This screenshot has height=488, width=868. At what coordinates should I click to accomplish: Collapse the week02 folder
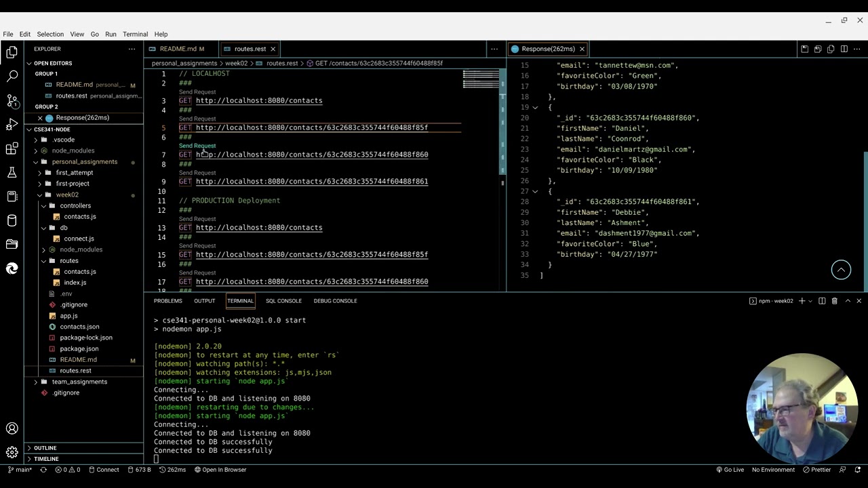coord(66,195)
